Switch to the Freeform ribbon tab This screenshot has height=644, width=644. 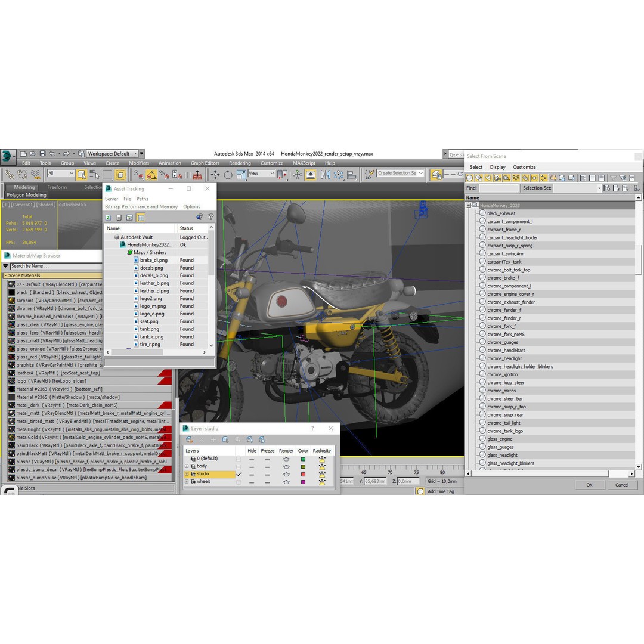(x=57, y=187)
